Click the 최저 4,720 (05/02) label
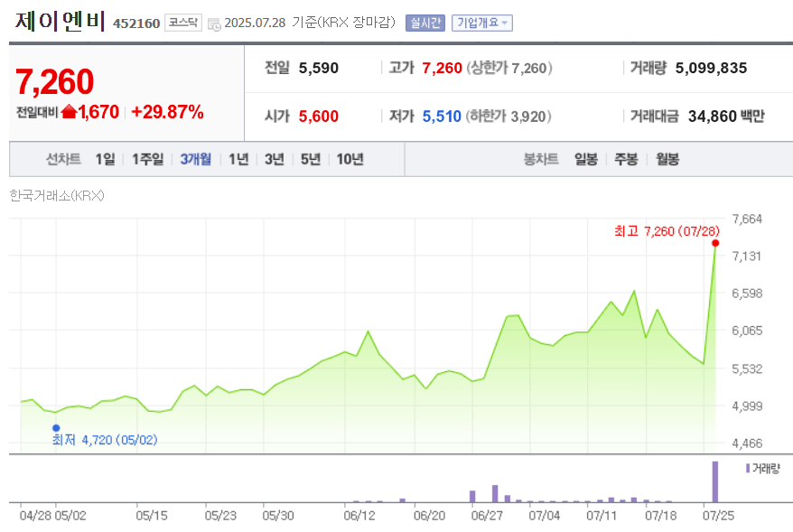 coord(105,440)
